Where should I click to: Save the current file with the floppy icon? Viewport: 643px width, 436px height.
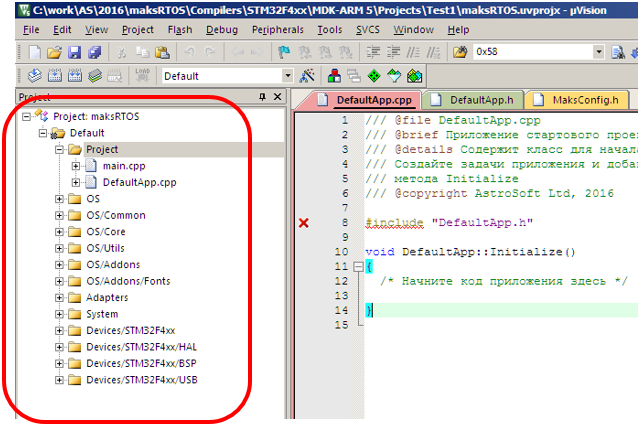coord(74,52)
